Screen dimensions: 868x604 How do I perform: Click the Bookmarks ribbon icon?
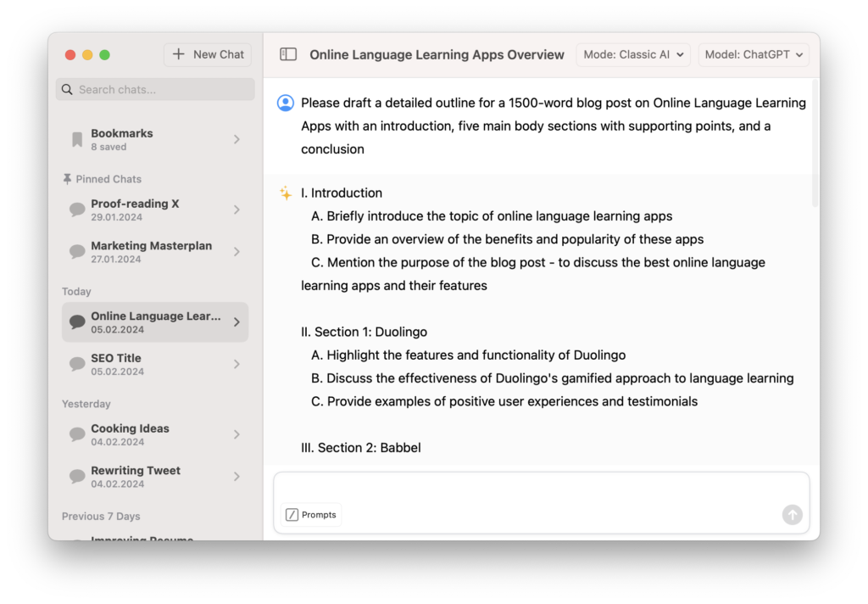click(x=77, y=140)
